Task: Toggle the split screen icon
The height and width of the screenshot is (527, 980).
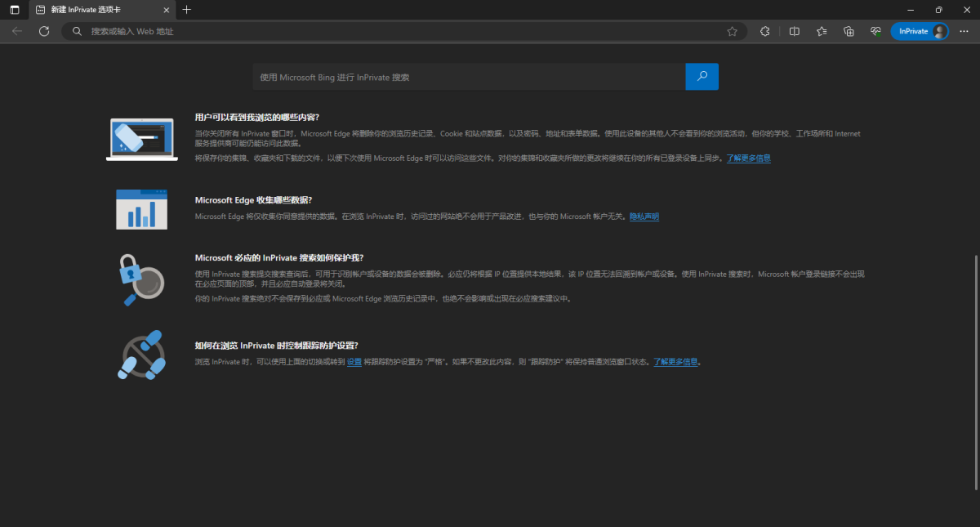Action: (x=795, y=31)
